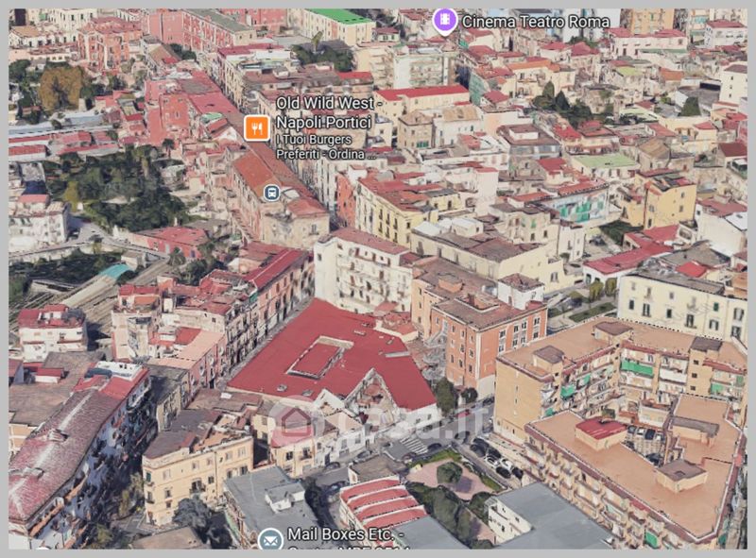Click the white zebra crossing on the street

point(414,444)
